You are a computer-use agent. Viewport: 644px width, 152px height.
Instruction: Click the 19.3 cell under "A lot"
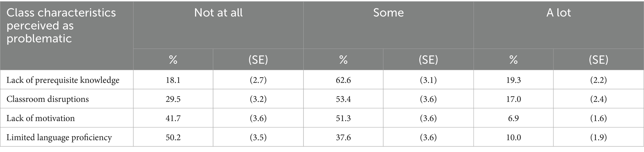(x=513, y=80)
